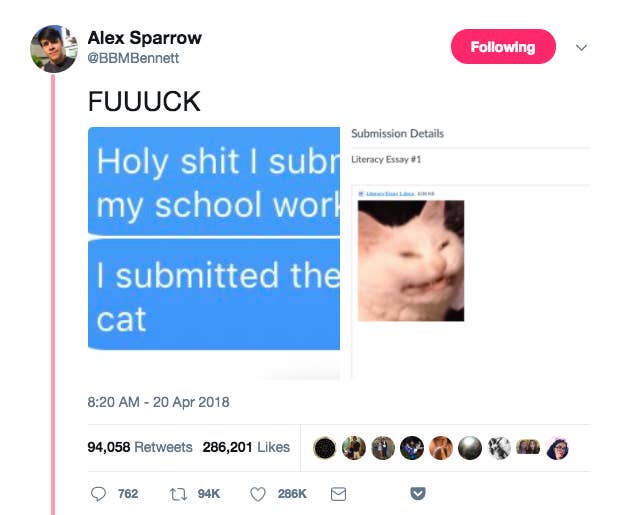Open the @BBMBennett handle link

click(x=133, y=58)
